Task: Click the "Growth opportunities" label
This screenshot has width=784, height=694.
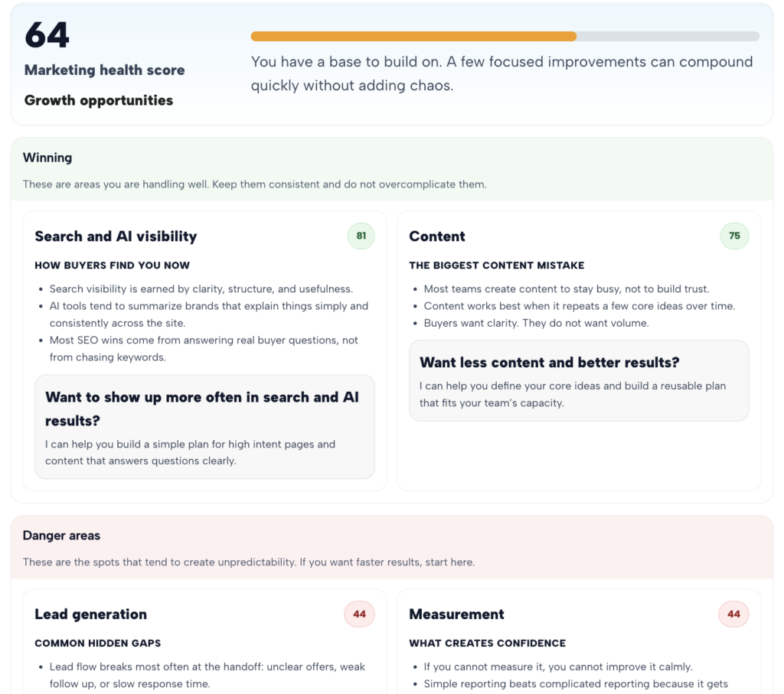Action: 99,100
